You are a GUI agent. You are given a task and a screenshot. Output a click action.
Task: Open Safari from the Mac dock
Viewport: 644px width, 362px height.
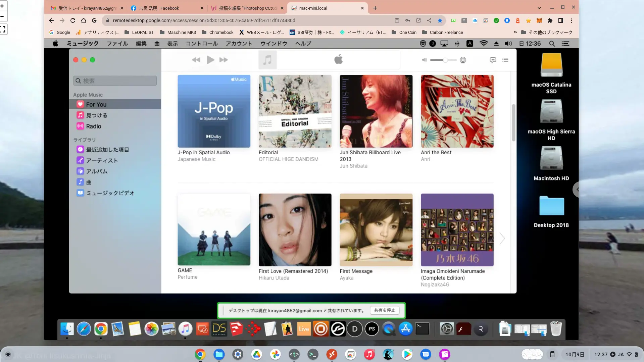[84, 329]
